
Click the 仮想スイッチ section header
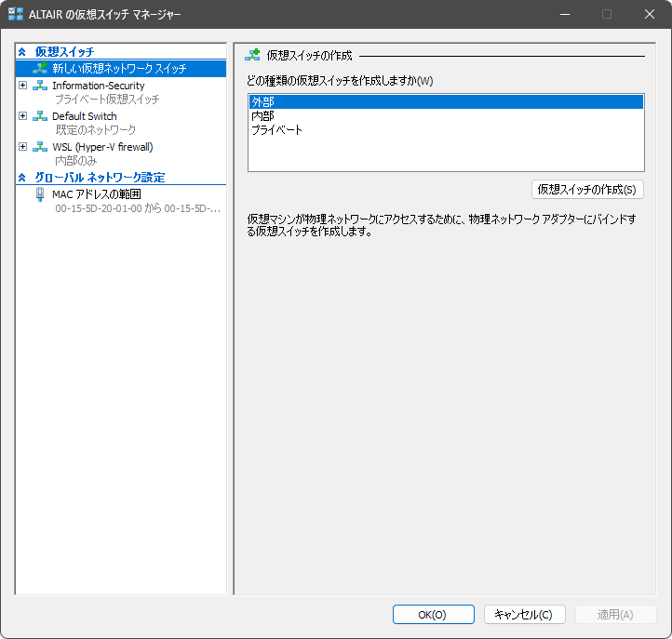(65, 52)
